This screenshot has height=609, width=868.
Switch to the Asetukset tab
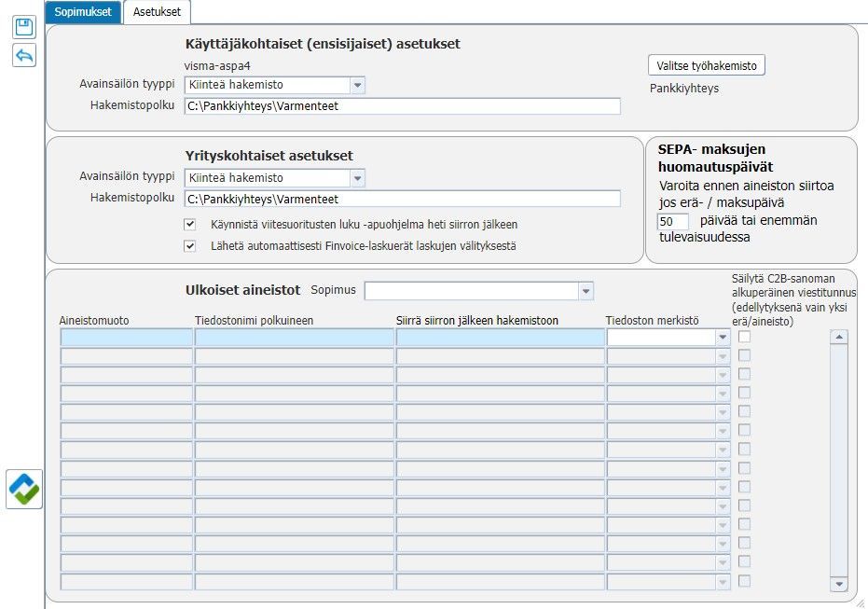point(158,11)
